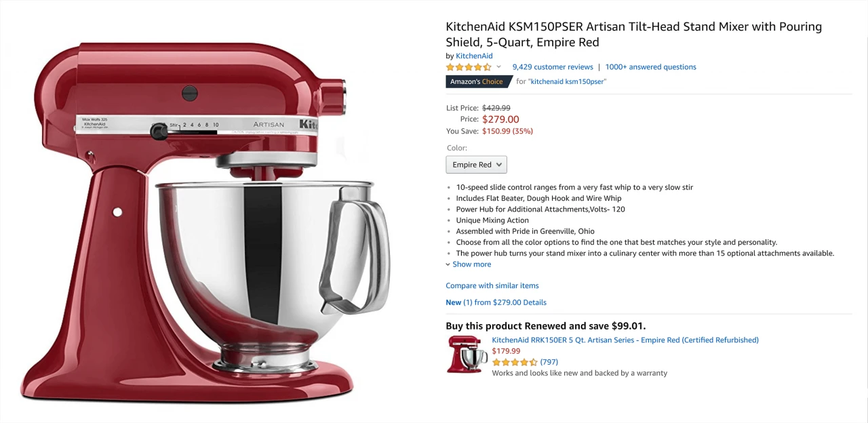
Task: Click by KitchenAid below the product title
Action: pos(470,56)
